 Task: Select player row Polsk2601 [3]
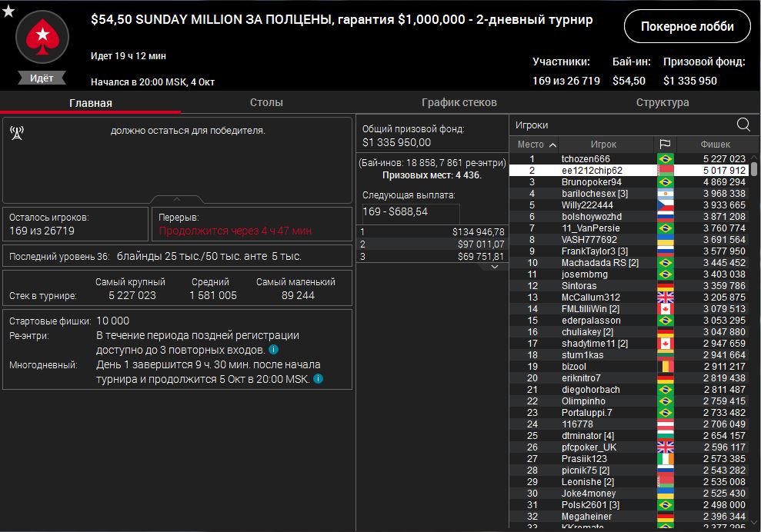point(629,505)
